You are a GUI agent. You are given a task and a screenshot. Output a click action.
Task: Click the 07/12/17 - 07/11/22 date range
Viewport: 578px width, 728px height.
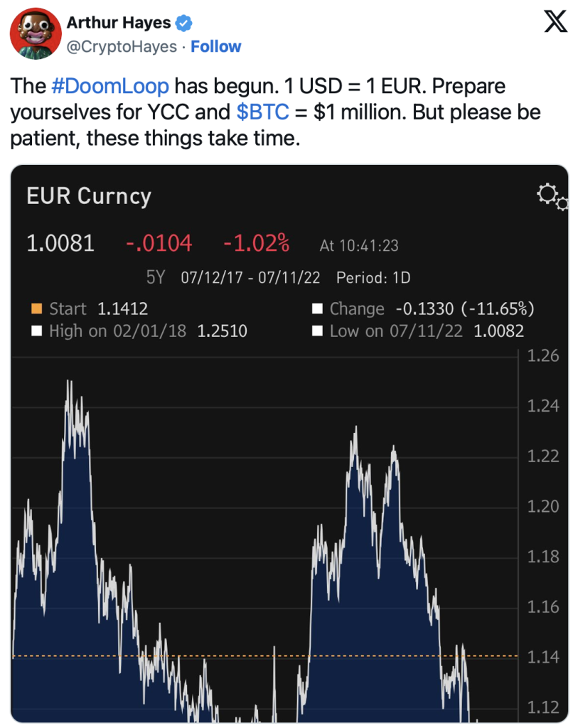point(250,278)
